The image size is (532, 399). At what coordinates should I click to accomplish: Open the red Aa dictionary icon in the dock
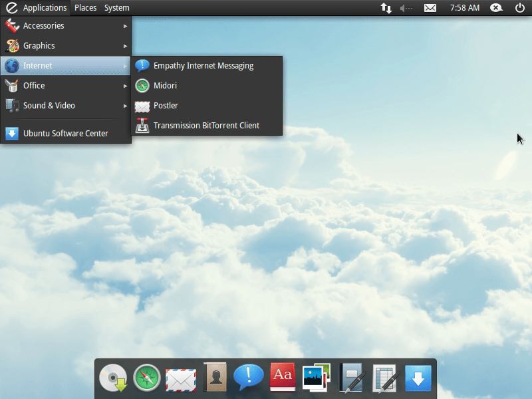(283, 377)
